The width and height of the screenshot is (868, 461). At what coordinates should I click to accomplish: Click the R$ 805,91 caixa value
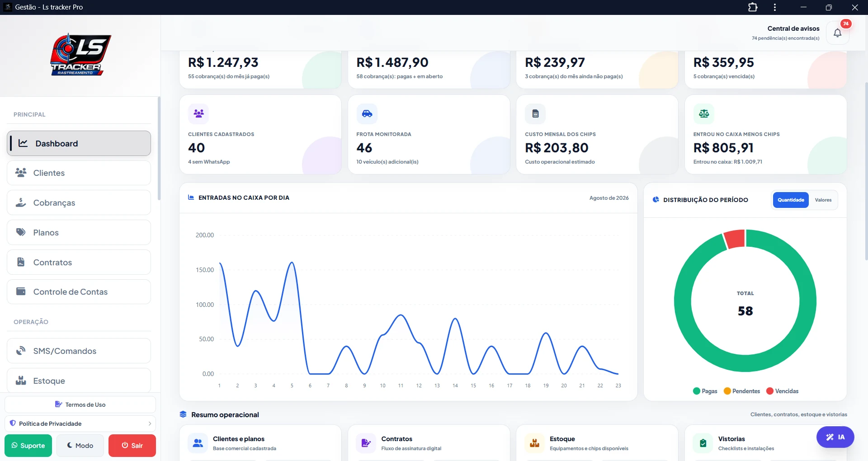pos(723,148)
